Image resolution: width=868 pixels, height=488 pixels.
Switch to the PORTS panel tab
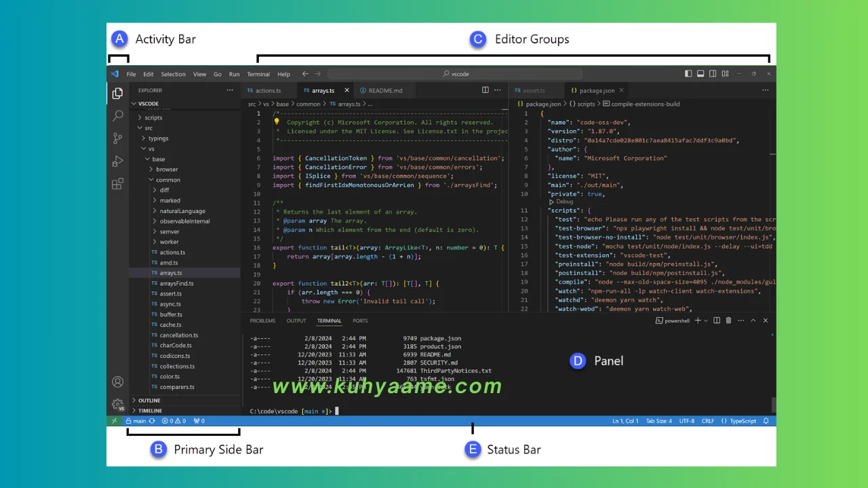(360, 321)
